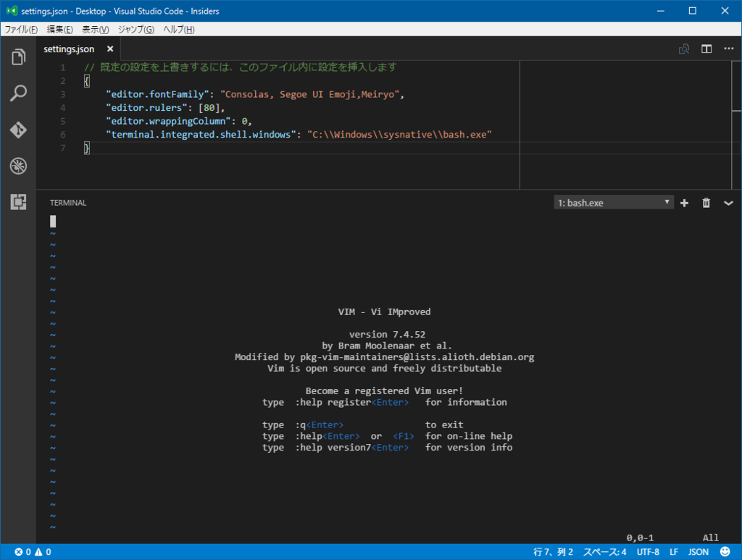Open the ヘルプ(H) menu
This screenshot has height=560, width=742.
tap(179, 29)
